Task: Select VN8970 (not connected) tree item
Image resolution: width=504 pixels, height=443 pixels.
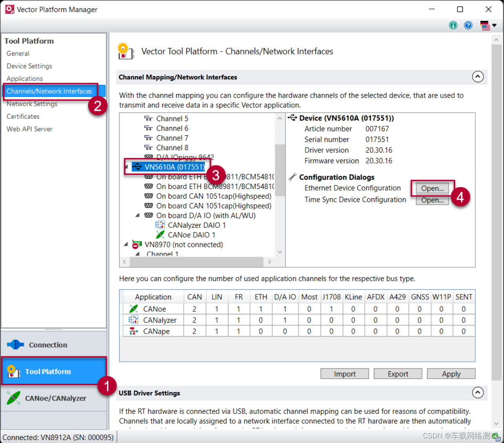Action: (184, 245)
